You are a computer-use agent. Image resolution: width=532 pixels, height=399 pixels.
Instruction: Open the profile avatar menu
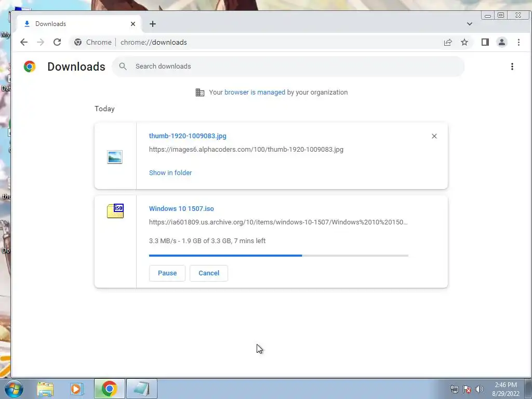coord(502,42)
